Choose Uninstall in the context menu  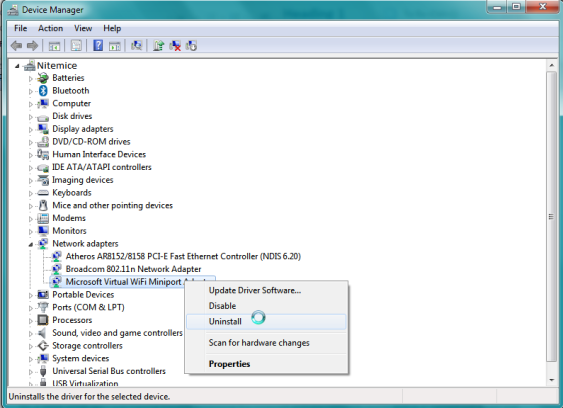(266, 321)
